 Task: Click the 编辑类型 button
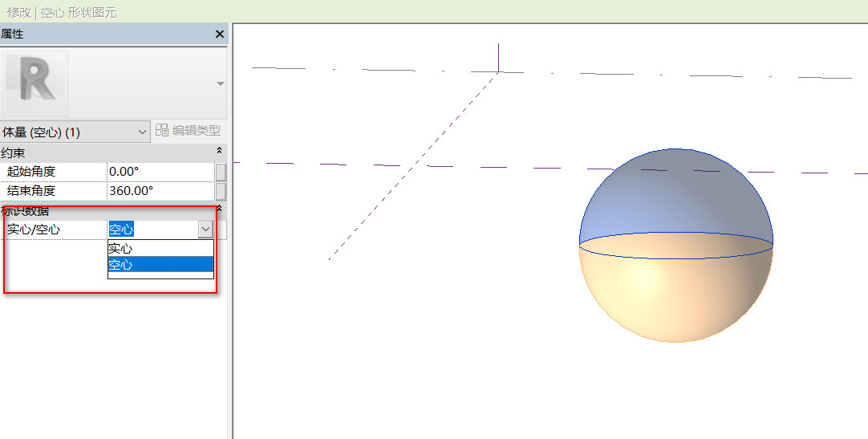[x=189, y=131]
